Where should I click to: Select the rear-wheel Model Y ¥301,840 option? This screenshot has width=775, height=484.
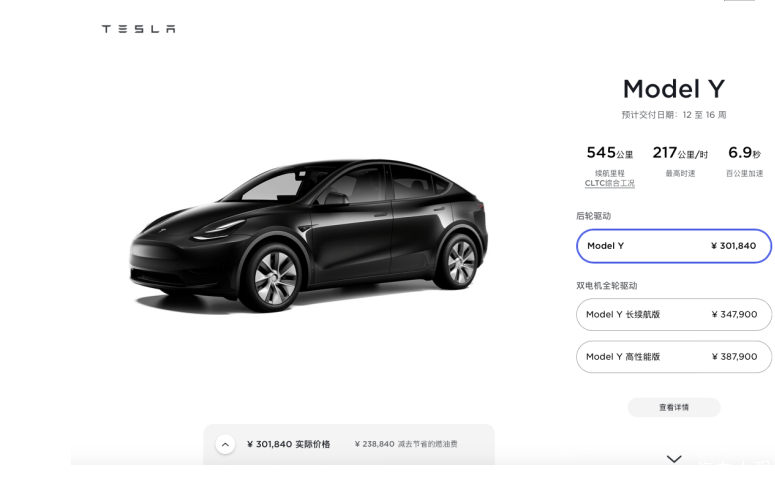tap(674, 246)
